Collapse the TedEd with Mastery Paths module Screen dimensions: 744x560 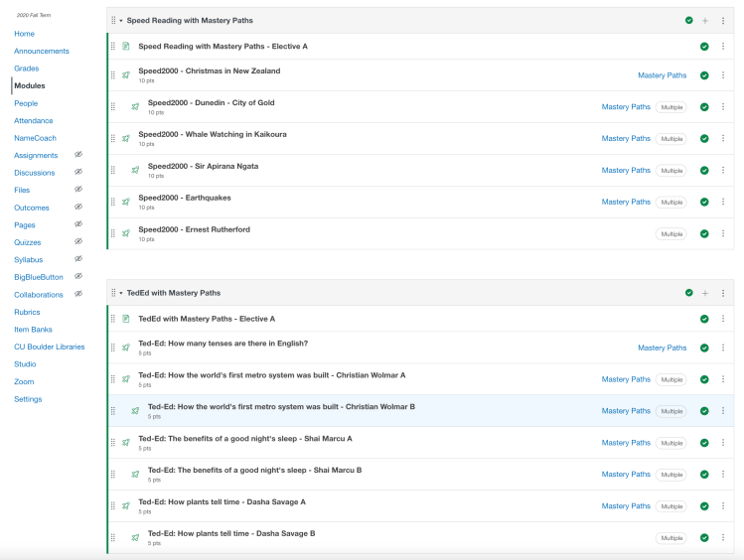pyautogui.click(x=121, y=293)
